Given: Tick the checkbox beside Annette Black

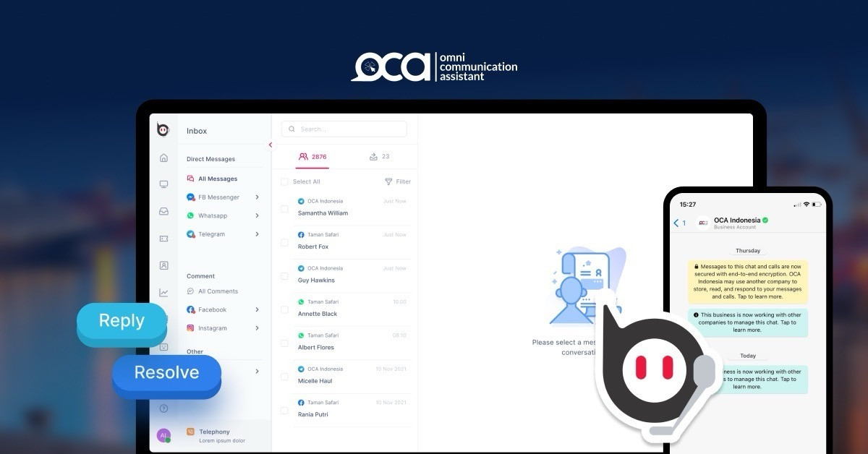Looking at the screenshot, I should (x=284, y=309).
